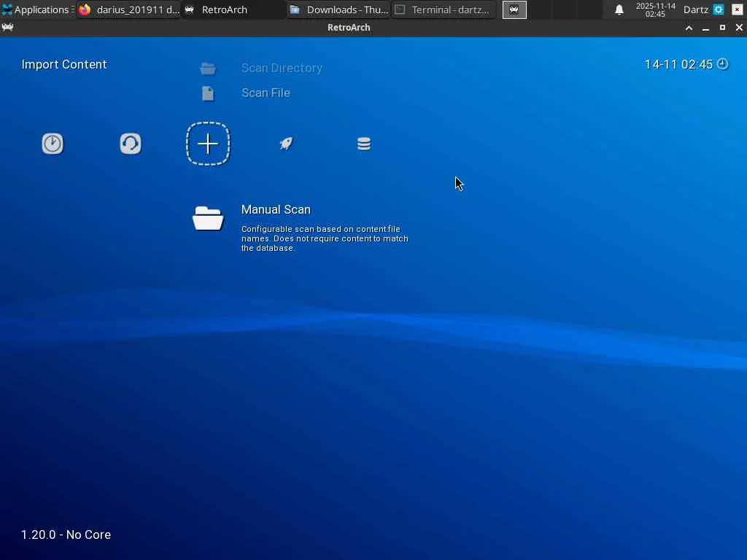The height and width of the screenshot is (560, 747).
Task: Click the RetroArch invader icon in title bar
Action: tap(7, 28)
